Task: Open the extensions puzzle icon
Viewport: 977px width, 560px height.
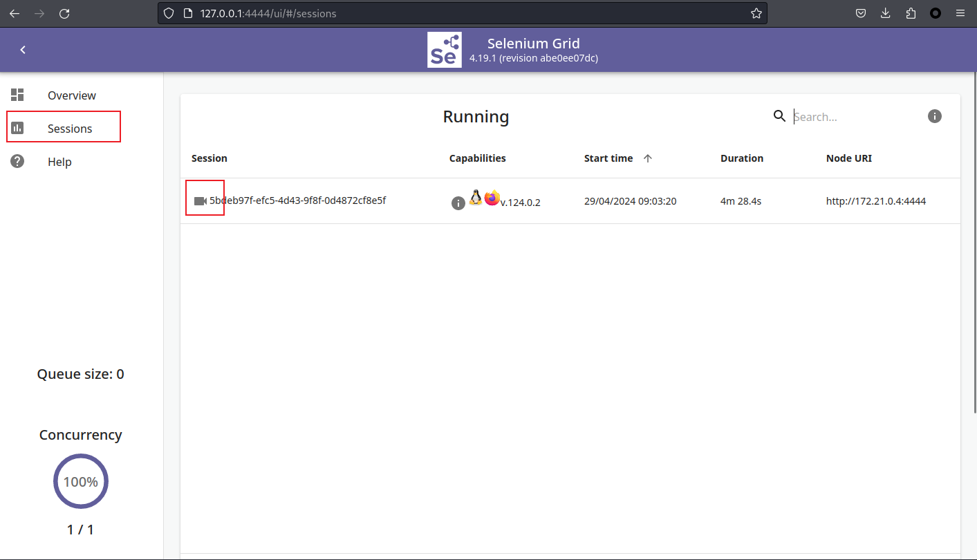Action: [911, 13]
